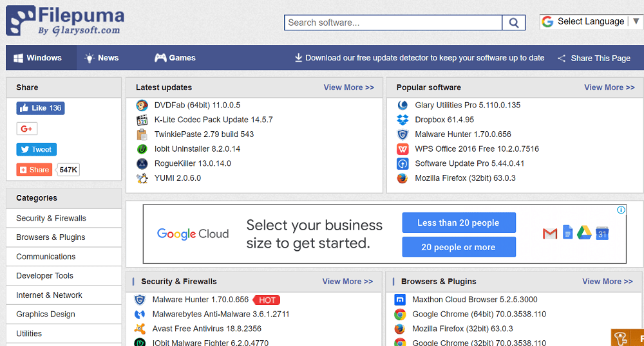
Task: Click the Firefox icon in Browsers & Plugins
Action: pyautogui.click(x=400, y=329)
